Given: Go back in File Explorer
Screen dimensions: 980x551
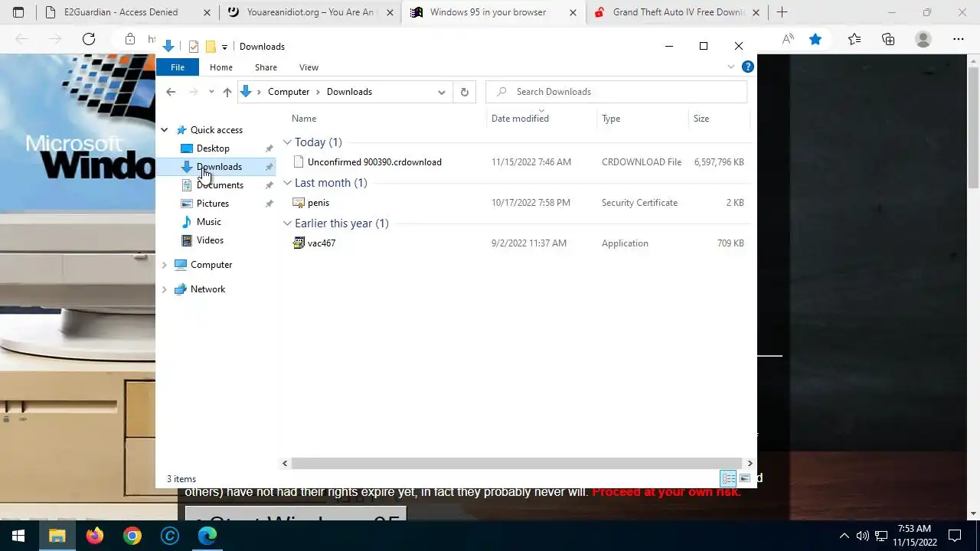Looking at the screenshot, I should tap(171, 92).
